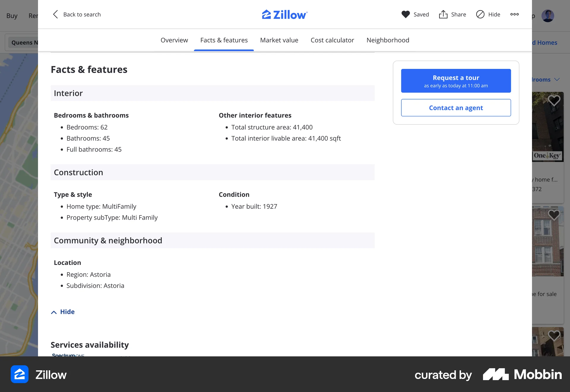Click the back arrow beside Back to search

point(55,14)
